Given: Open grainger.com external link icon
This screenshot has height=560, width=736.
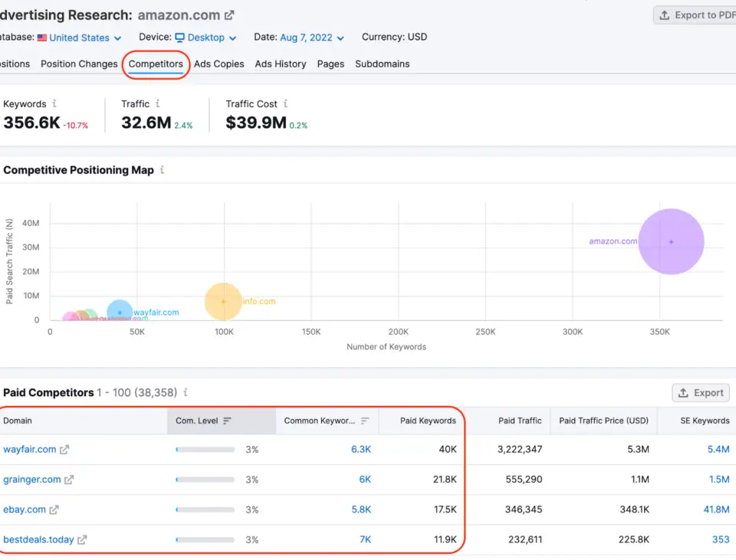Looking at the screenshot, I should pos(69,480).
